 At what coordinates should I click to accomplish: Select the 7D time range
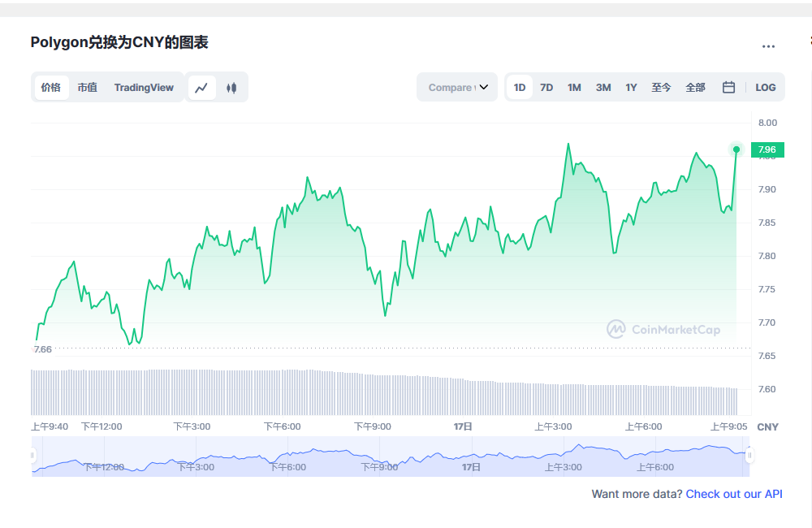pos(546,88)
